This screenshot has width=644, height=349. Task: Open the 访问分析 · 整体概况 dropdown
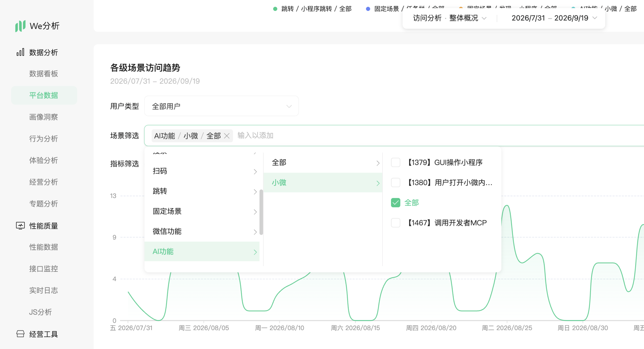point(450,18)
